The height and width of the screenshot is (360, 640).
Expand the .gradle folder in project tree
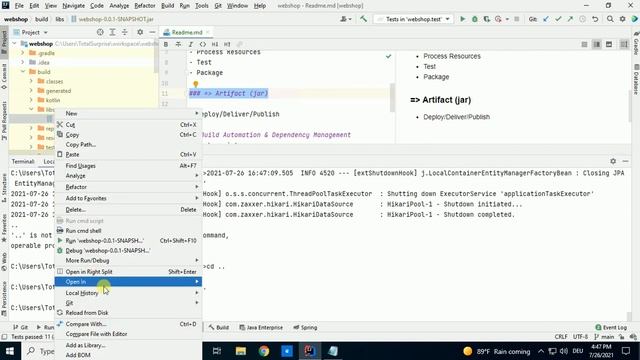tap(23, 53)
